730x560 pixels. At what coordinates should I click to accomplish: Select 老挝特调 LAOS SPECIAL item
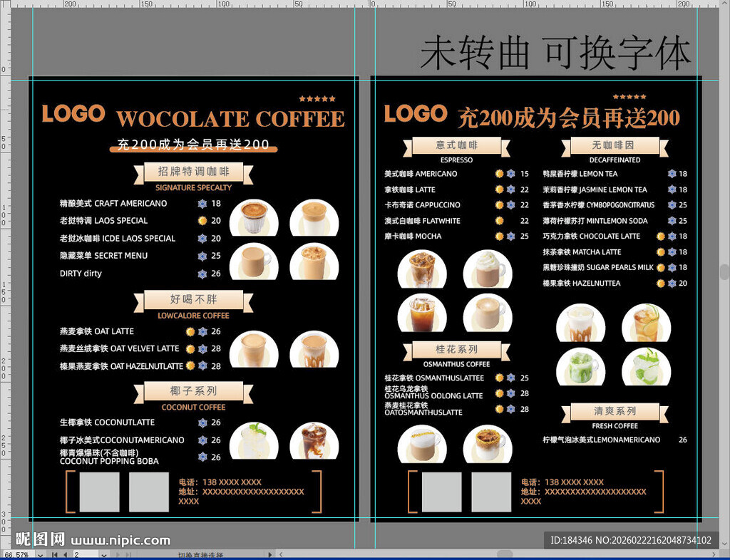pyautogui.click(x=103, y=221)
